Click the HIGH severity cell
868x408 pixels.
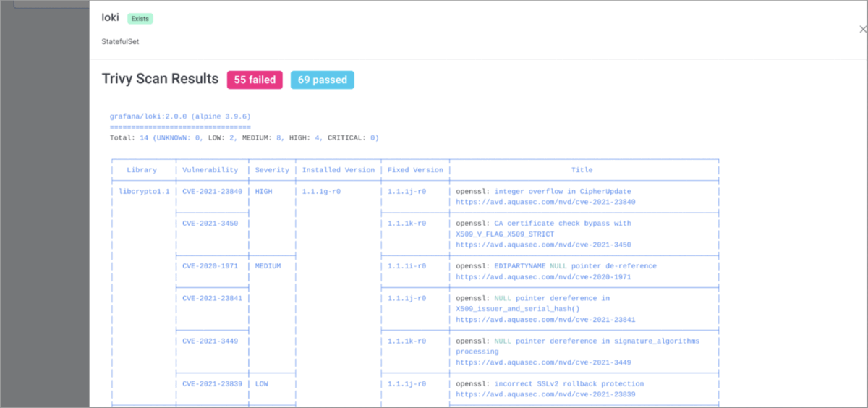point(263,191)
